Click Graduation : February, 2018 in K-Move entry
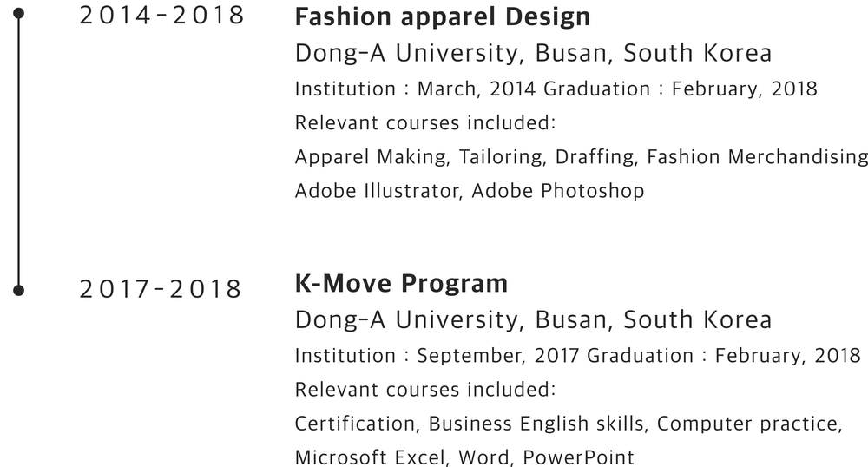The height and width of the screenshot is (467, 868). tap(724, 356)
